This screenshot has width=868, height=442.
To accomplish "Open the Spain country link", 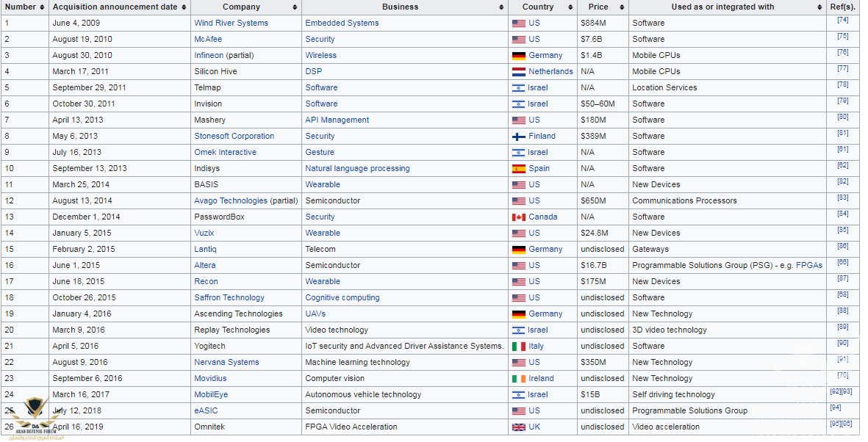I will 539,168.
